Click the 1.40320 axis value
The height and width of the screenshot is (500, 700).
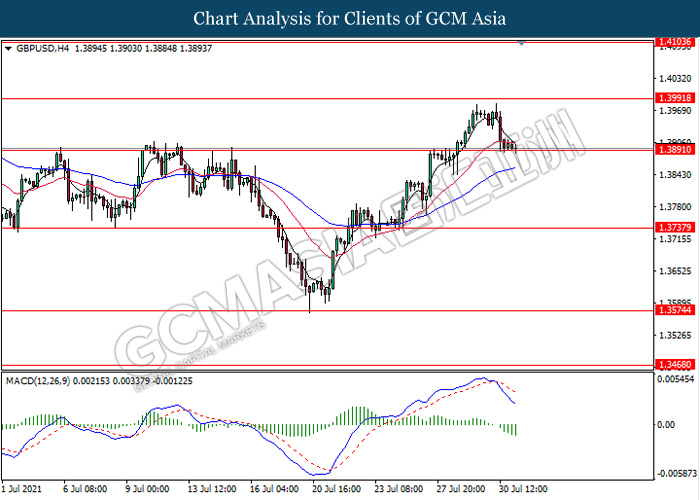675,79
